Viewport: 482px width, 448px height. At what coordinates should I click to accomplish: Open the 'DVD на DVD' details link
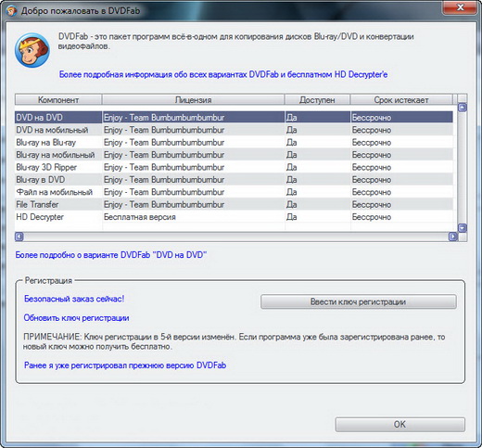[x=111, y=255]
